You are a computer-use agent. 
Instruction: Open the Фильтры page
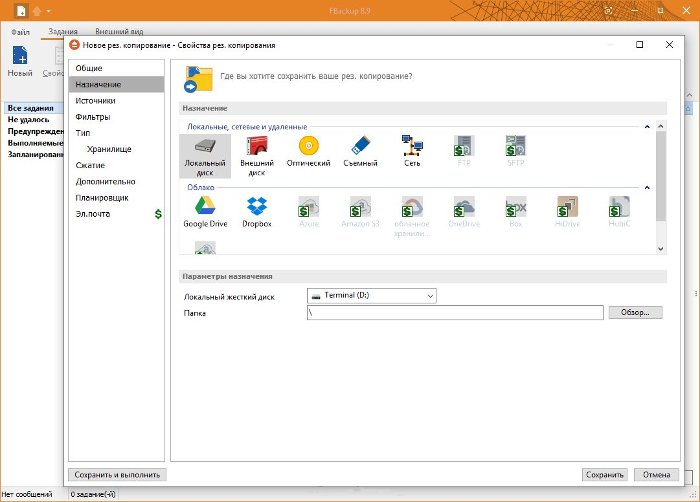click(x=117, y=117)
